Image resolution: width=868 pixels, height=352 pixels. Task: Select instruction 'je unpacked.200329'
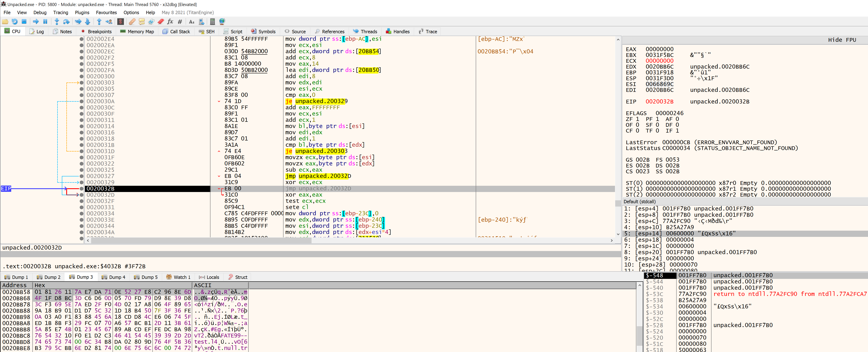point(316,101)
